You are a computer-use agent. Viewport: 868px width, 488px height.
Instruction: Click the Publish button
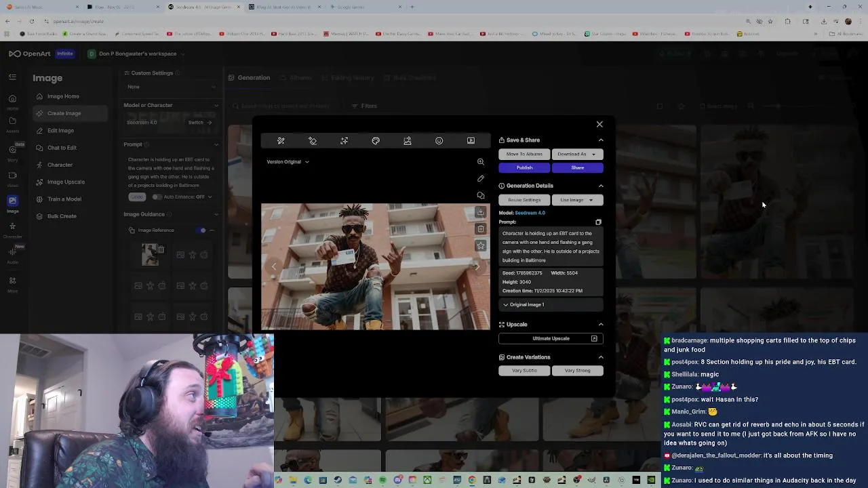pyautogui.click(x=524, y=167)
